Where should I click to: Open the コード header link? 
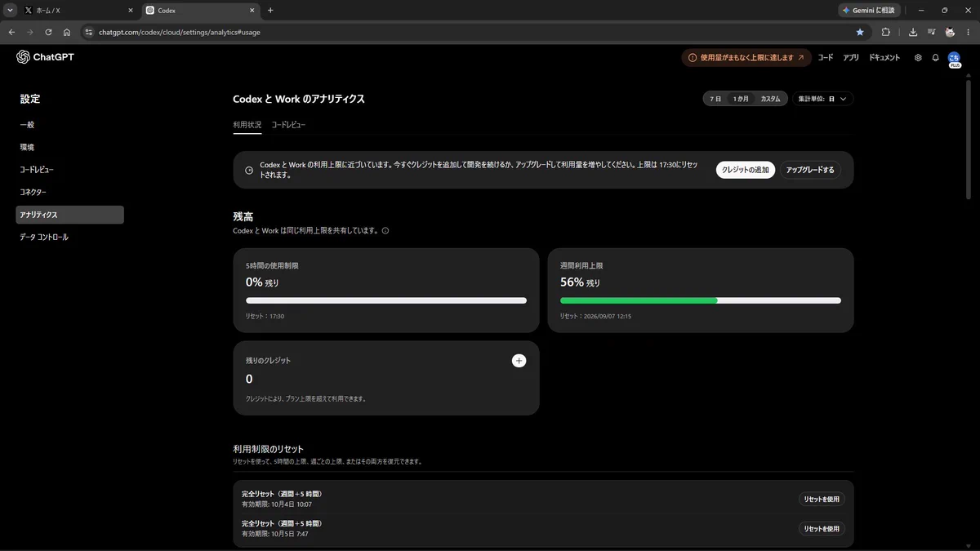826,58
